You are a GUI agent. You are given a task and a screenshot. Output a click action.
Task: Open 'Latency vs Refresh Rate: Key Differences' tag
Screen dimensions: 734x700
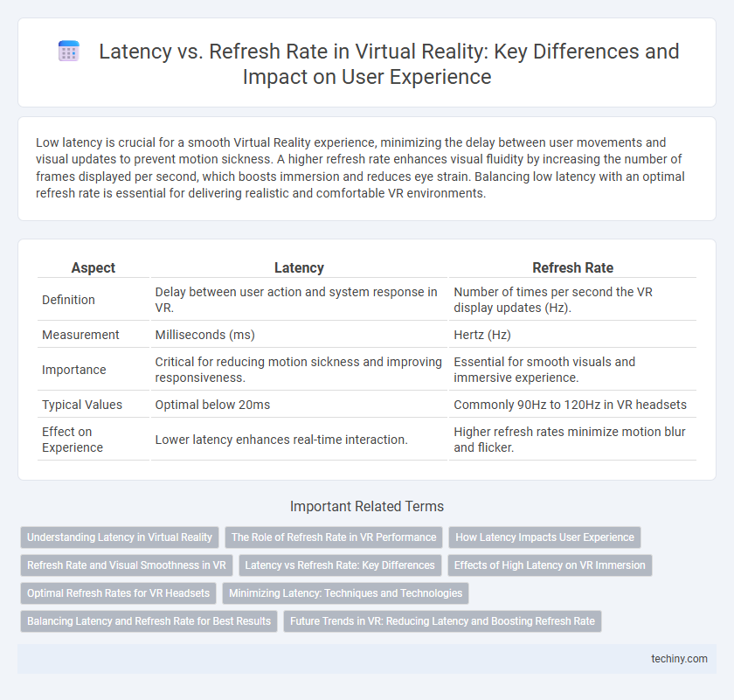pos(340,565)
